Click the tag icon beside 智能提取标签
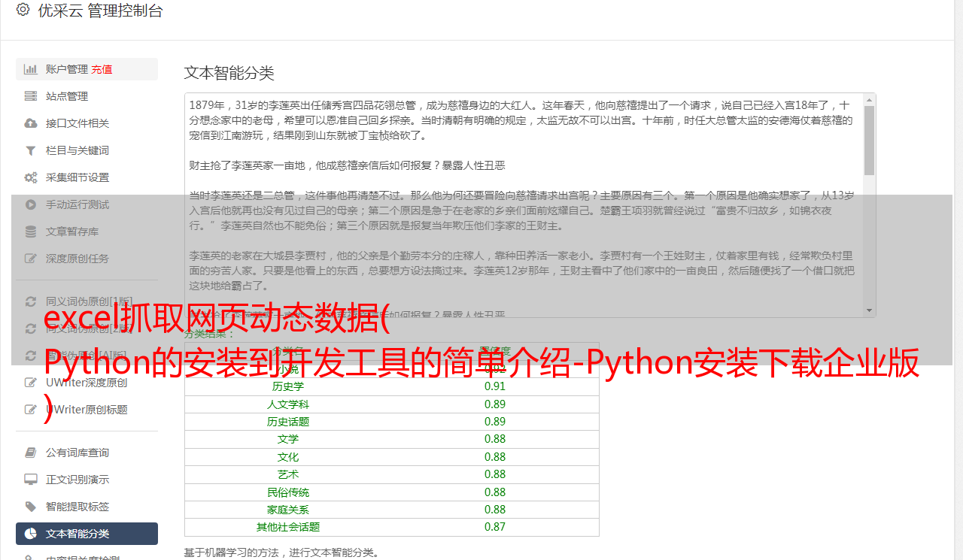963x560 pixels. [31, 507]
